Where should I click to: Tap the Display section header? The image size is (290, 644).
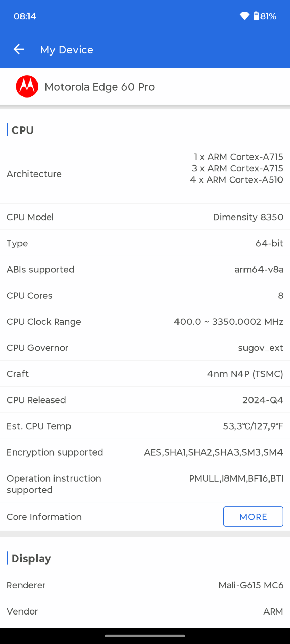pyautogui.click(x=31, y=558)
